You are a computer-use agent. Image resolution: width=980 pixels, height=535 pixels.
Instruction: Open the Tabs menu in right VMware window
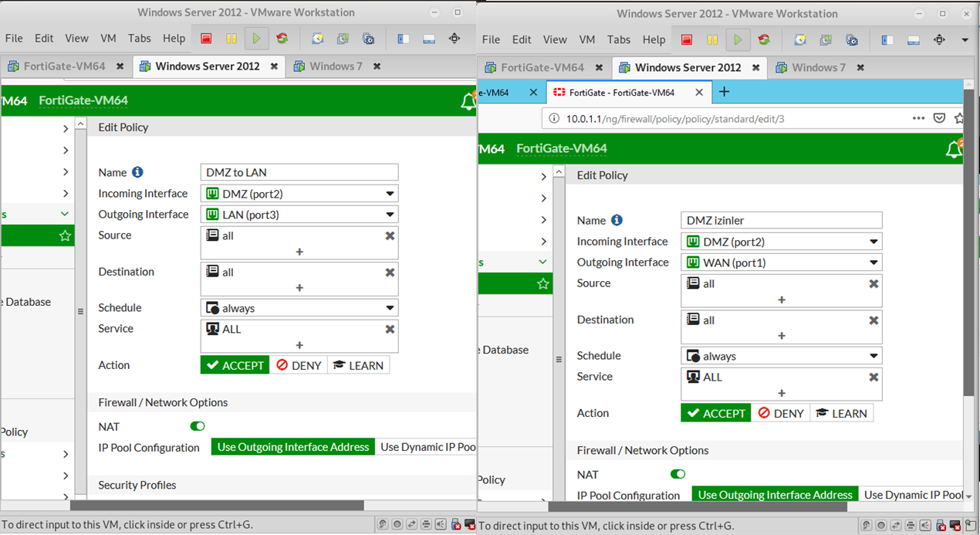(x=619, y=39)
